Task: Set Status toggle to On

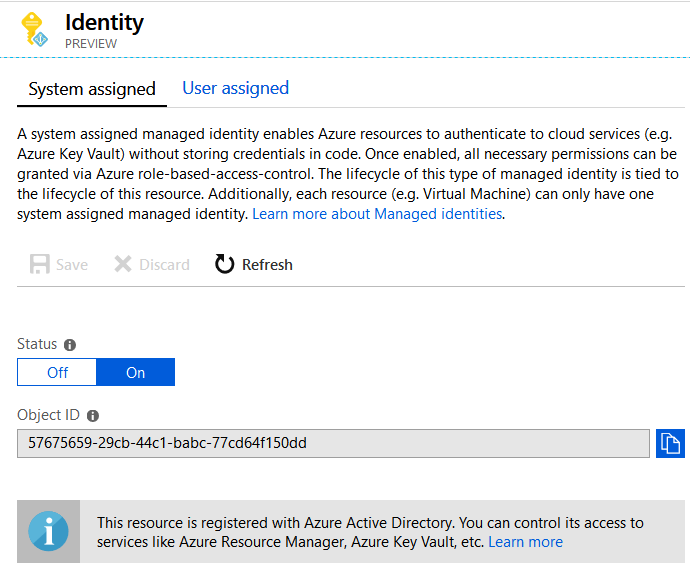Action: tap(136, 372)
